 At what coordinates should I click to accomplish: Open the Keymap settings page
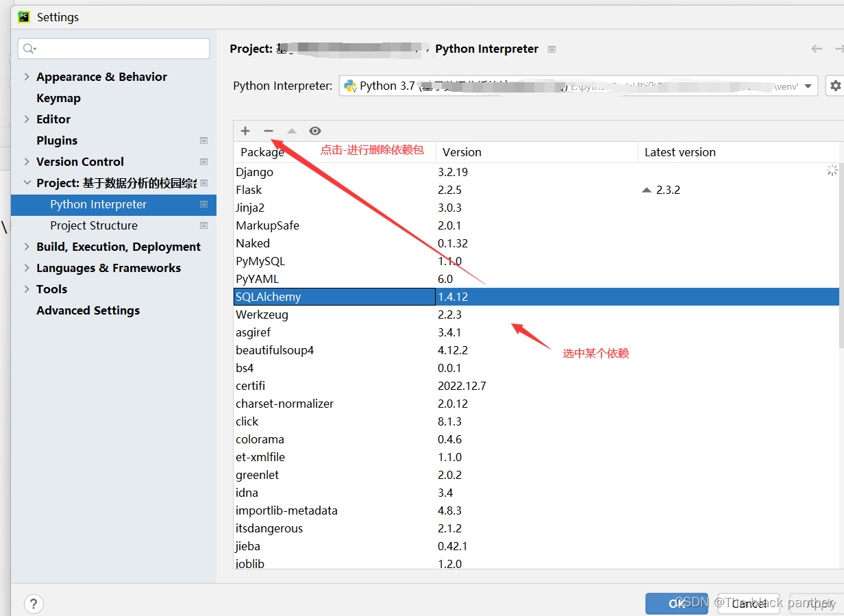[58, 98]
